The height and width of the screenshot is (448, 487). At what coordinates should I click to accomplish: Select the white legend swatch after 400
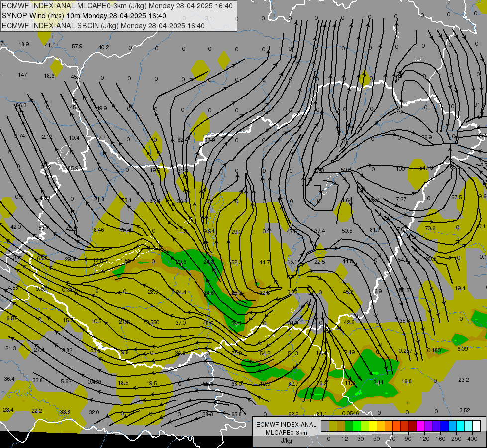(x=477, y=426)
